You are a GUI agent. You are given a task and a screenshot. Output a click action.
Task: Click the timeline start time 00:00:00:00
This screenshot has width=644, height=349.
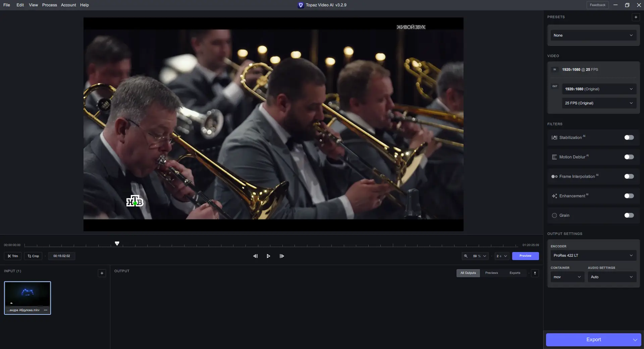12,245
